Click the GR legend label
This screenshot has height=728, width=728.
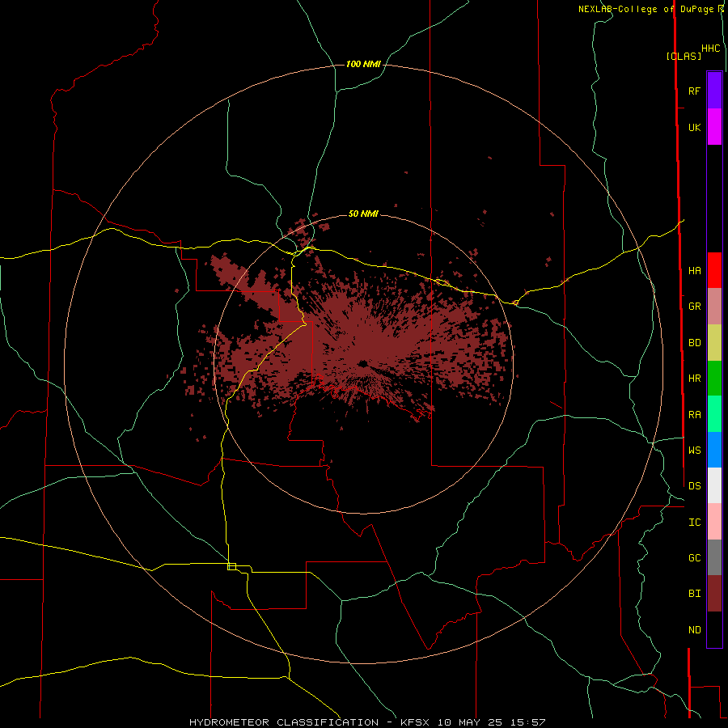pos(694,307)
